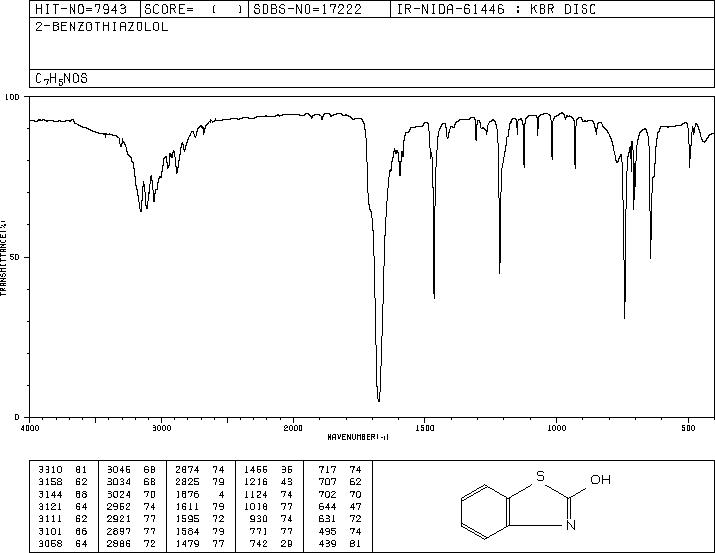The image size is (715, 553).
Task: Click the IR-NIDA-61446 KBR DISC label
Action: [496, 10]
